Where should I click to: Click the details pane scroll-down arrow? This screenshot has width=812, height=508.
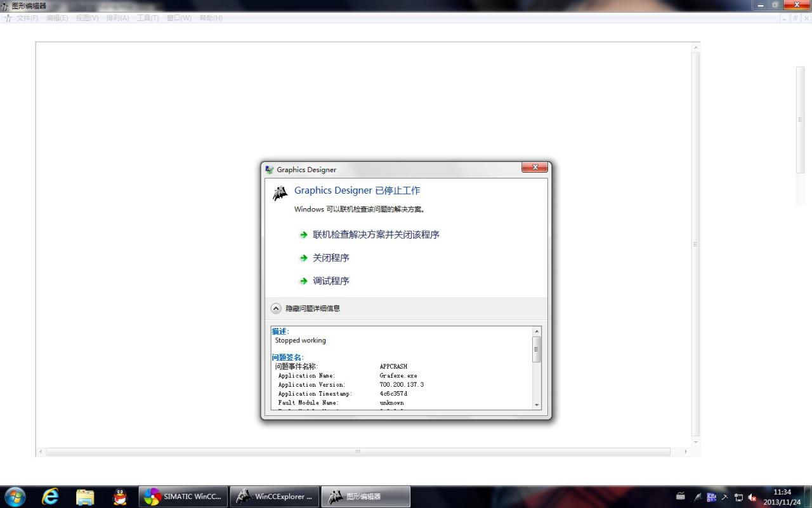[x=537, y=404]
